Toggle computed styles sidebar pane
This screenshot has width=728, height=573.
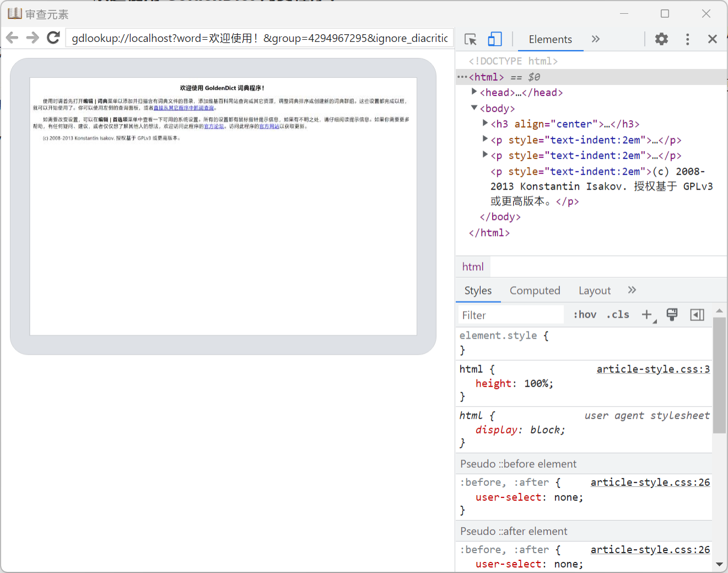(x=697, y=314)
